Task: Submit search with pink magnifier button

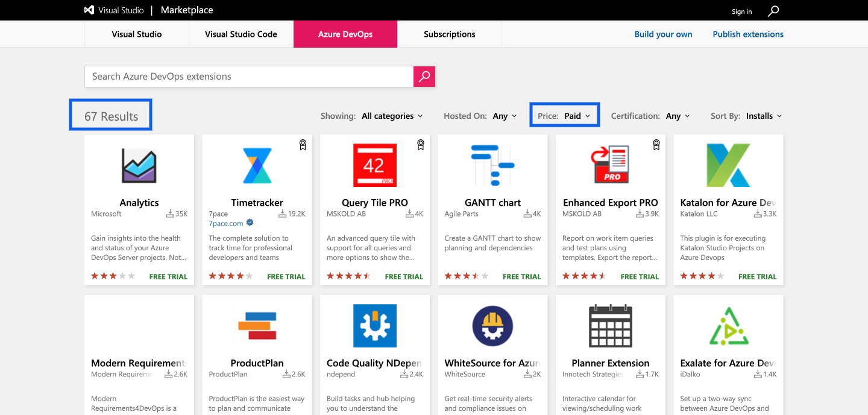Action: pos(424,76)
